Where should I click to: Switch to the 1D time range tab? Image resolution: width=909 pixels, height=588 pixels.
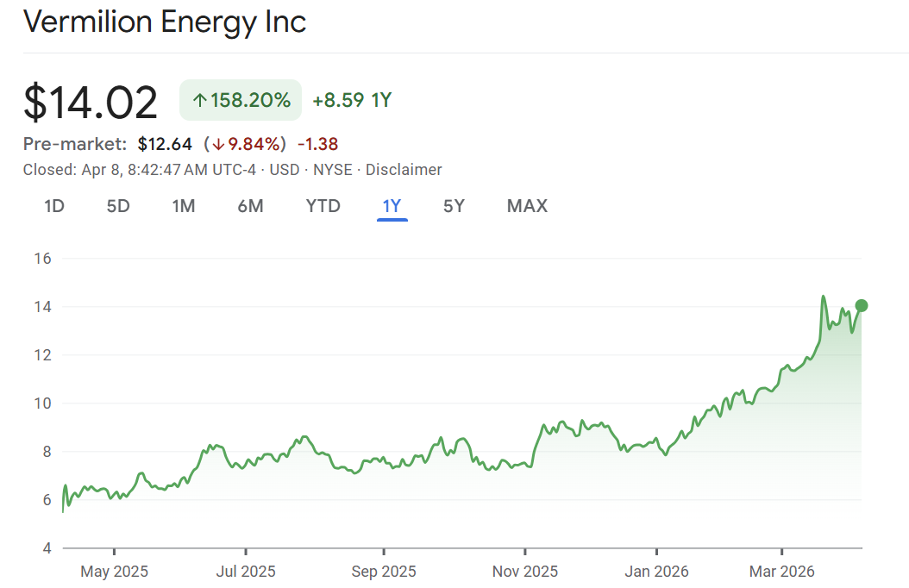54,206
